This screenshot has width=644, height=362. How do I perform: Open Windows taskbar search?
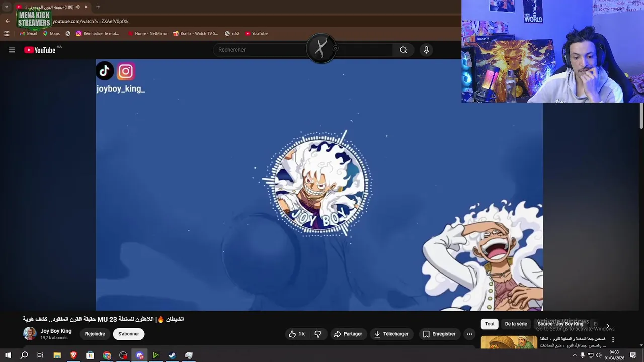tap(24, 355)
